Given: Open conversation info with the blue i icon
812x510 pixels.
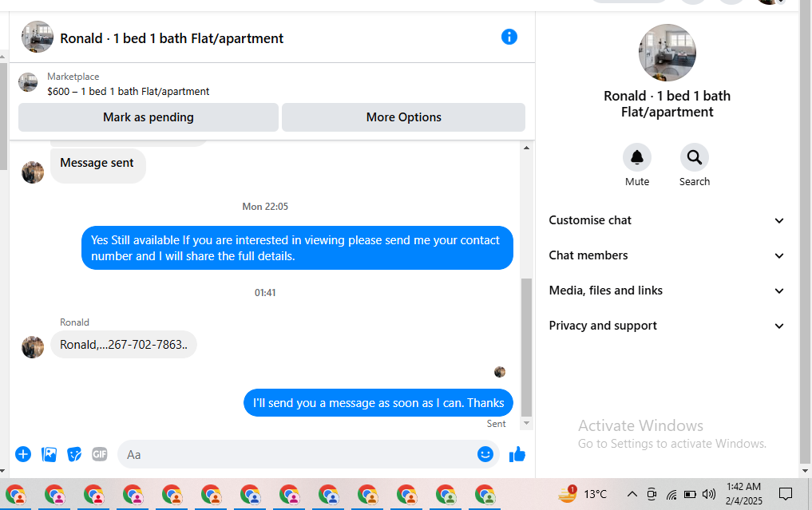Looking at the screenshot, I should 509,38.
